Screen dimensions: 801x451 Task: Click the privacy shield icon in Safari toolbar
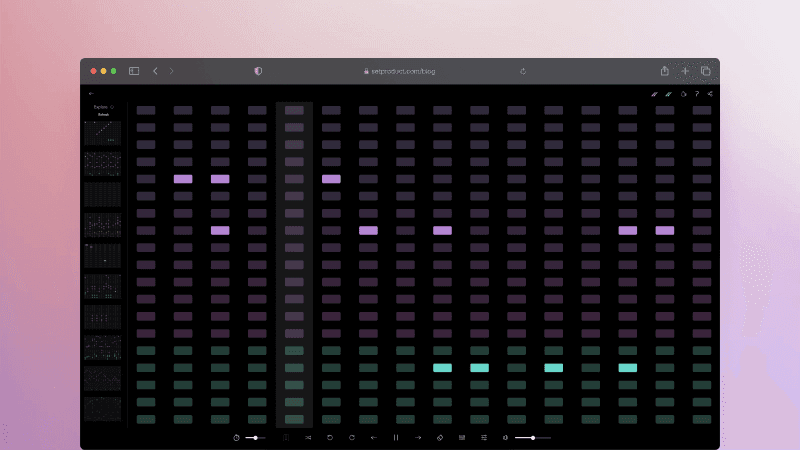click(x=258, y=71)
